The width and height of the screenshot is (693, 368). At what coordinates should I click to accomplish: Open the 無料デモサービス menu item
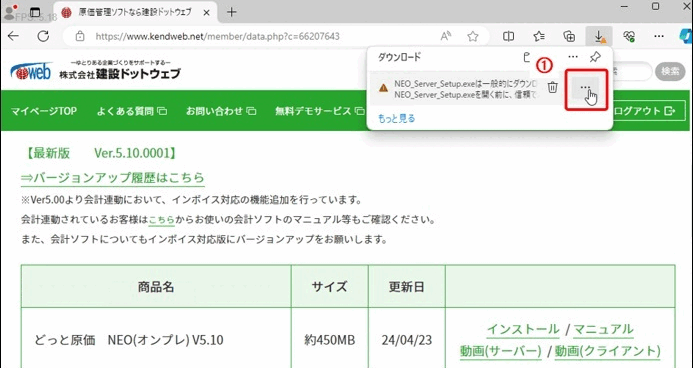(x=319, y=111)
